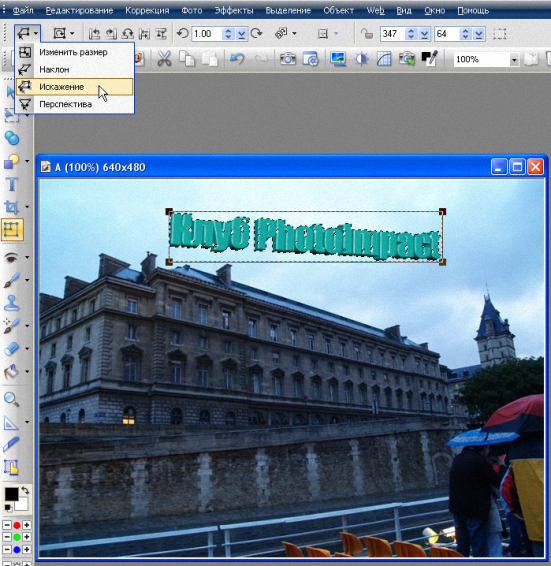Click the rotate counterclockwise by degree icon
Viewport: 551px width, 566px height.
point(183,34)
